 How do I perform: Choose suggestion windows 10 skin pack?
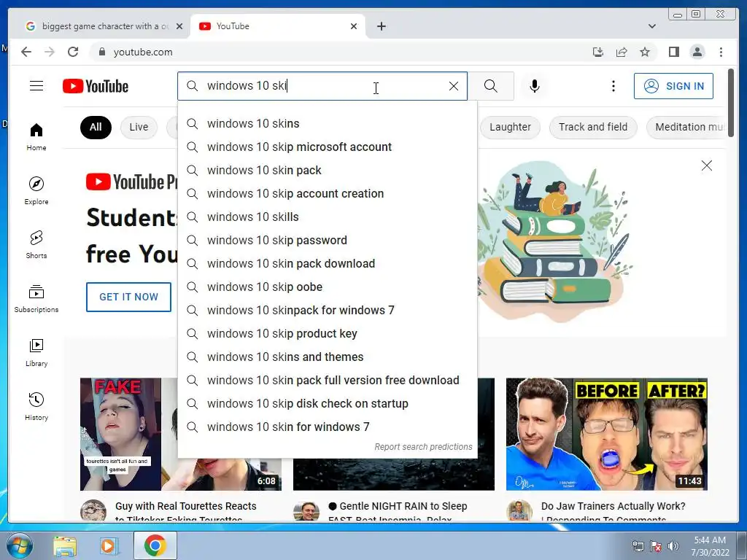click(328, 171)
